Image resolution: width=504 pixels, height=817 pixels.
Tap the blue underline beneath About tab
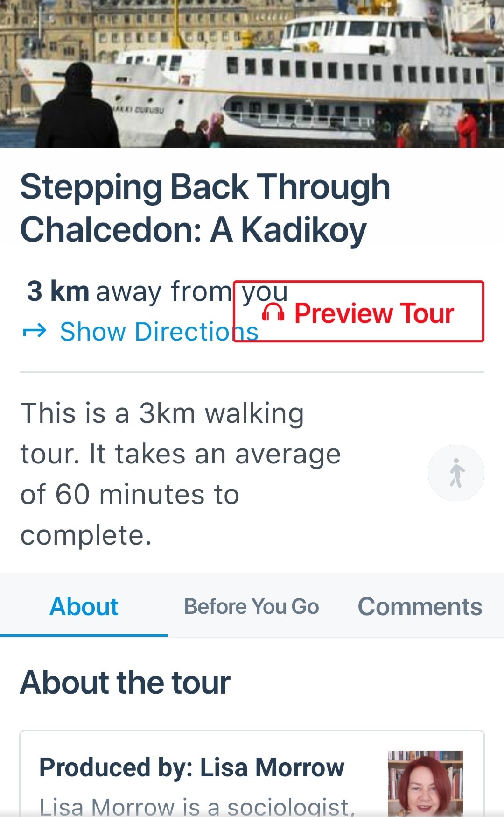click(84, 635)
